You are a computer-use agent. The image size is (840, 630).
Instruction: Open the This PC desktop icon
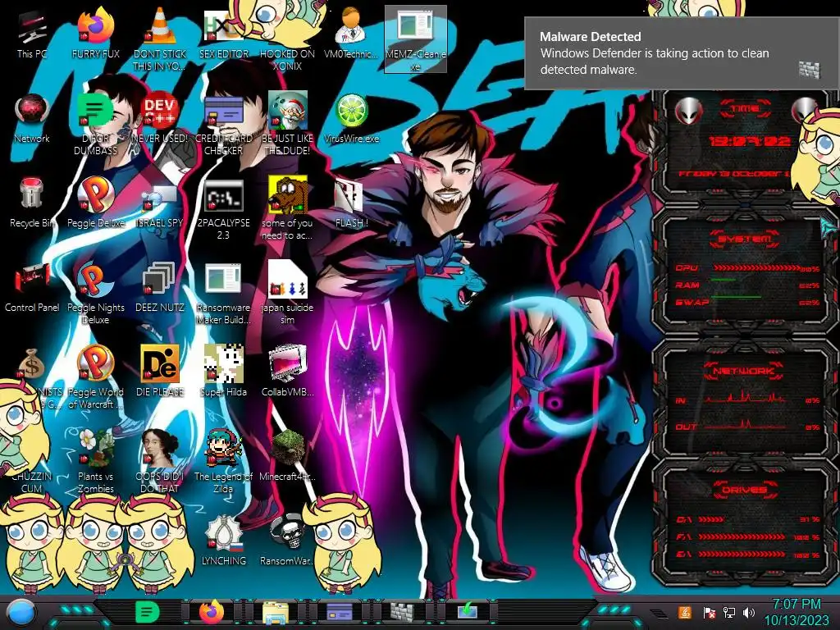[x=32, y=34]
